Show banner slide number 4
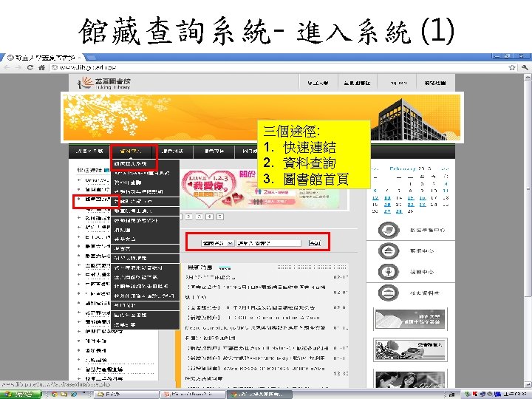 click(x=210, y=216)
